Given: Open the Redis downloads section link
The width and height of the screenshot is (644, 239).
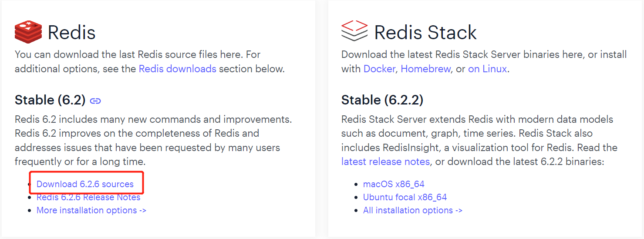Looking at the screenshot, I should [177, 69].
